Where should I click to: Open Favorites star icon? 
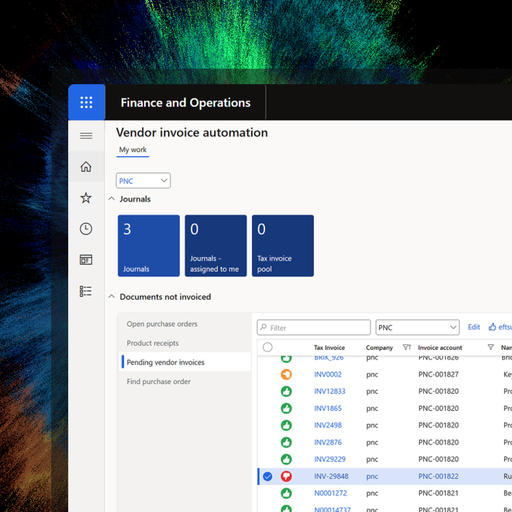pyautogui.click(x=86, y=198)
